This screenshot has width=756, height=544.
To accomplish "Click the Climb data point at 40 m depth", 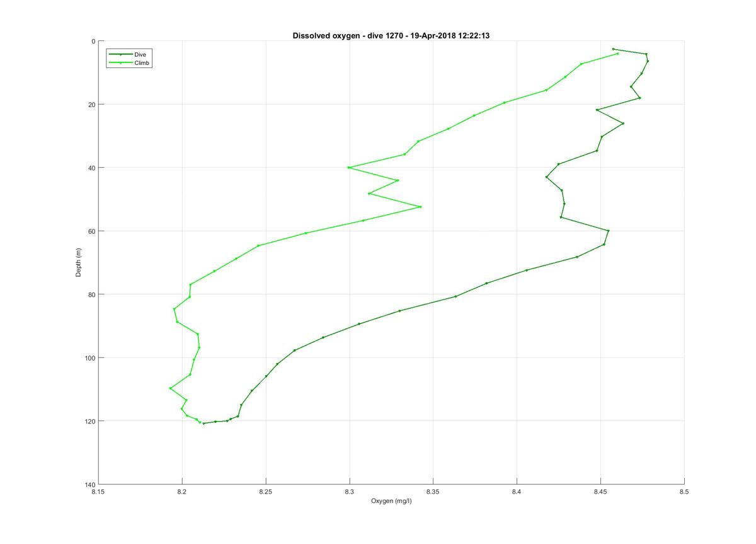I will point(348,167).
